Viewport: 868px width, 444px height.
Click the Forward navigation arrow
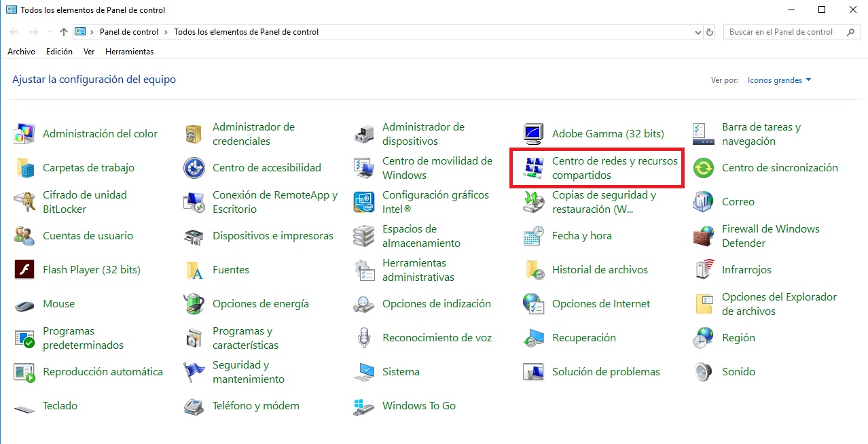[x=34, y=32]
